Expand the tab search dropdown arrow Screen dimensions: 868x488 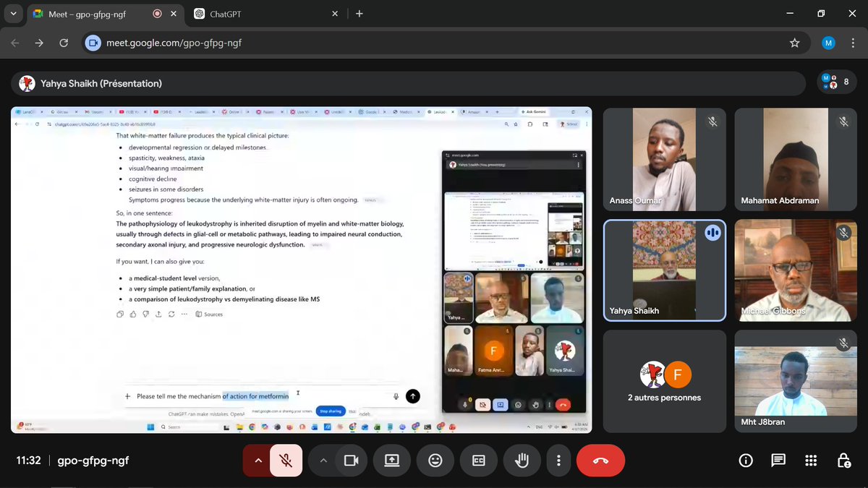coord(13,14)
